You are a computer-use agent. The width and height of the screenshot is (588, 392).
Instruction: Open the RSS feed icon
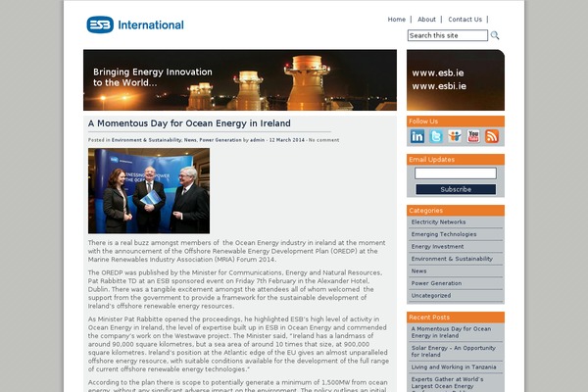tap(492, 136)
